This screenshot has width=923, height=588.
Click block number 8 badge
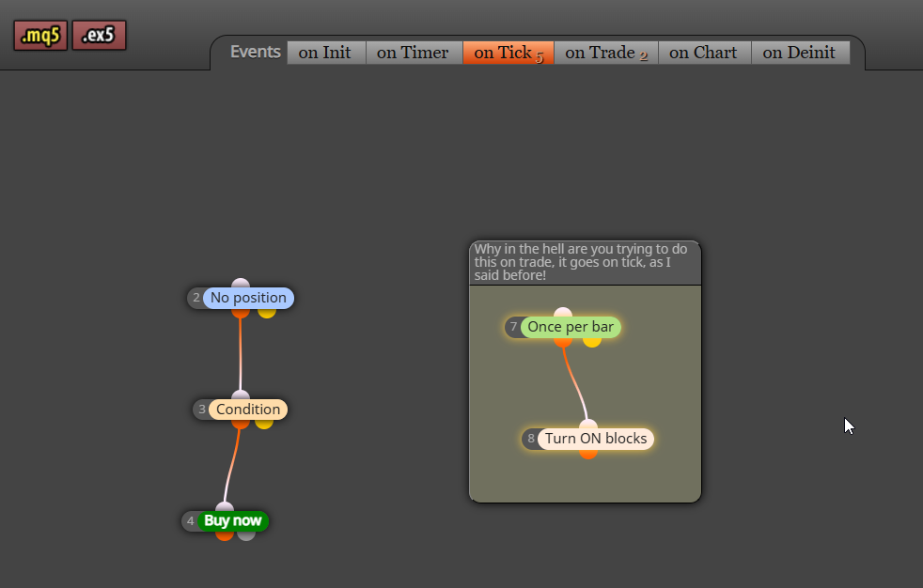[531, 439]
